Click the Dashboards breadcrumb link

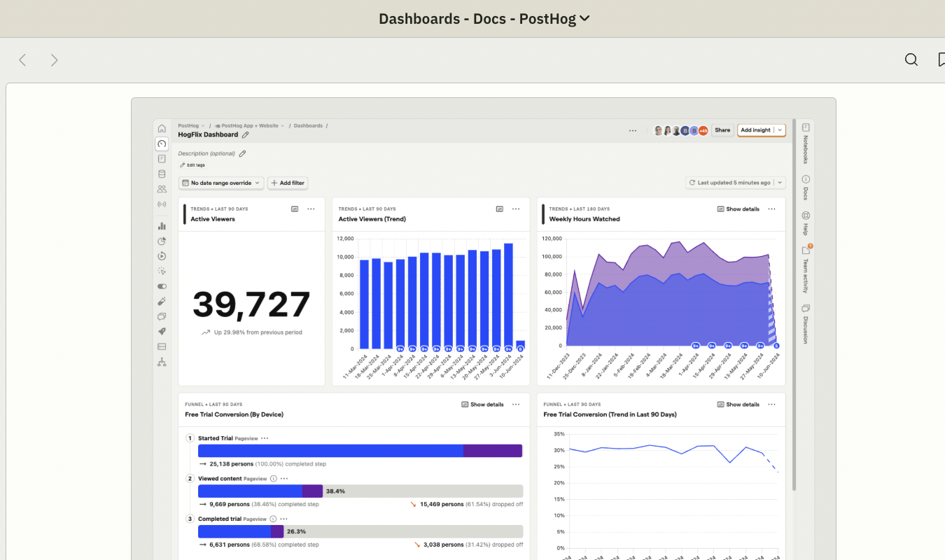coord(309,125)
